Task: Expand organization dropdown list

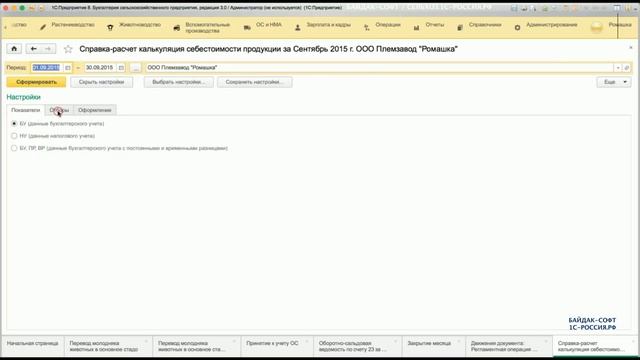Action: pyautogui.click(x=618, y=68)
